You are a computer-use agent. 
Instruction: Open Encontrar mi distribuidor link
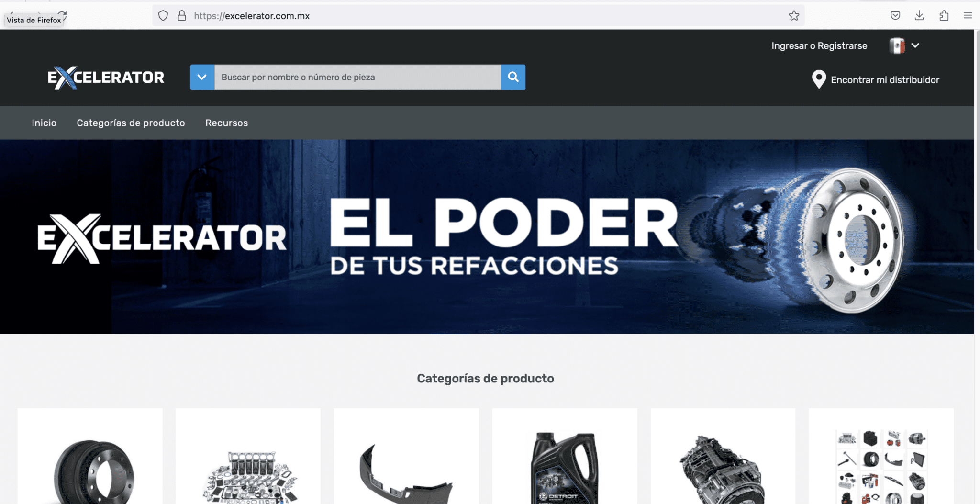(x=885, y=80)
